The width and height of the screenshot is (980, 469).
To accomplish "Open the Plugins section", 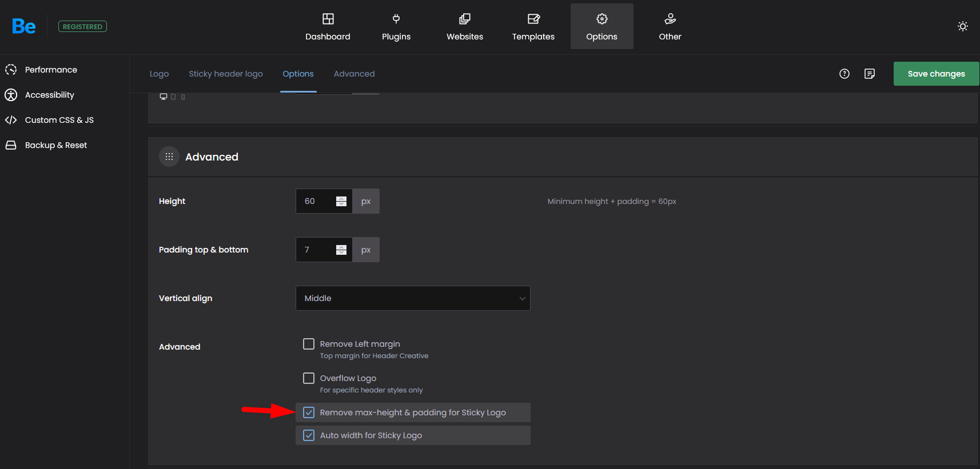I will point(396,26).
